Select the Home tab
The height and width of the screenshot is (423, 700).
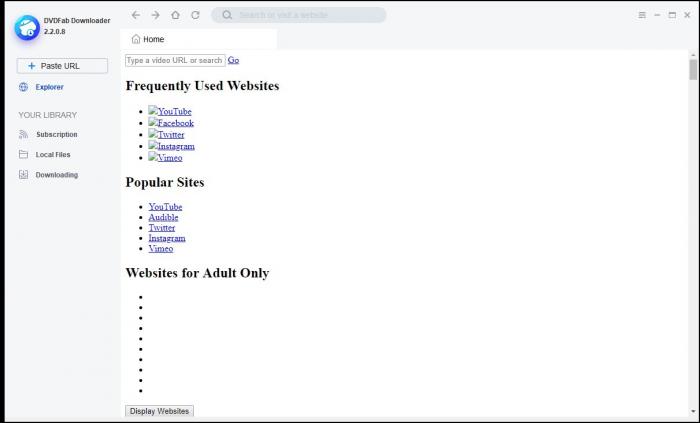[198, 39]
